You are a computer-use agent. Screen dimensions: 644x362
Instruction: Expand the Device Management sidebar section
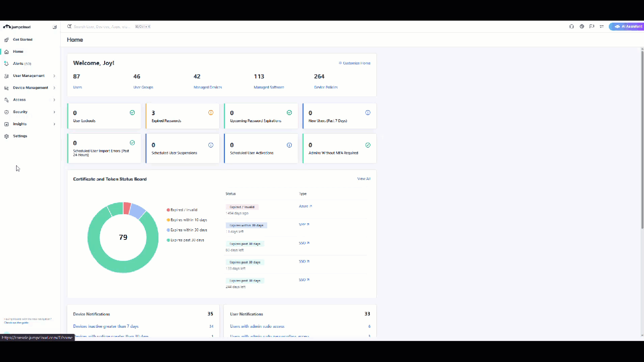click(x=30, y=88)
